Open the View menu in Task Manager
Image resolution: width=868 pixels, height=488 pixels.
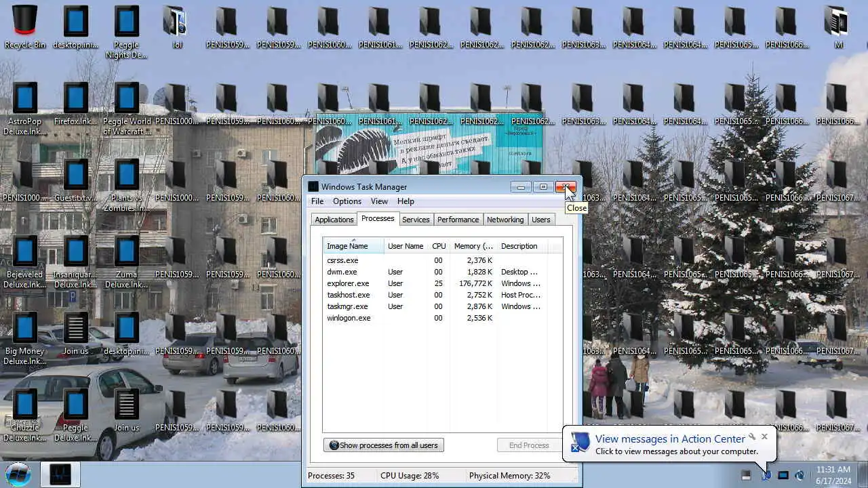click(379, 201)
